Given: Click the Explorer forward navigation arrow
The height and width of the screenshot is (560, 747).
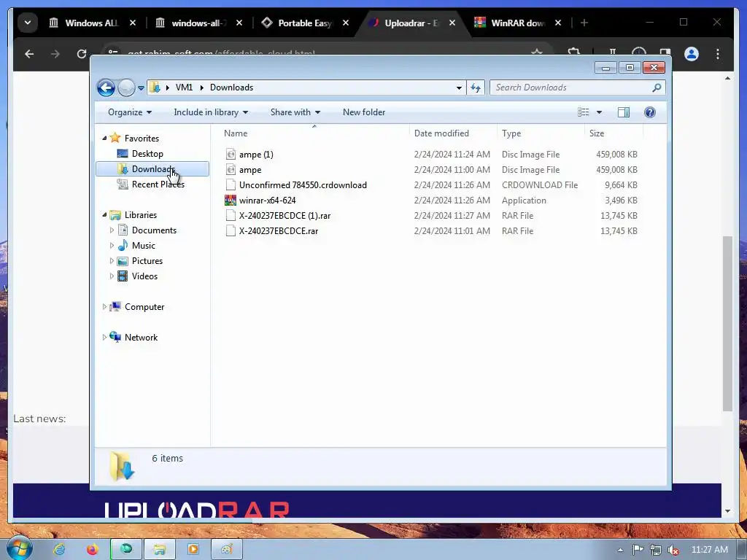Looking at the screenshot, I should [126, 87].
